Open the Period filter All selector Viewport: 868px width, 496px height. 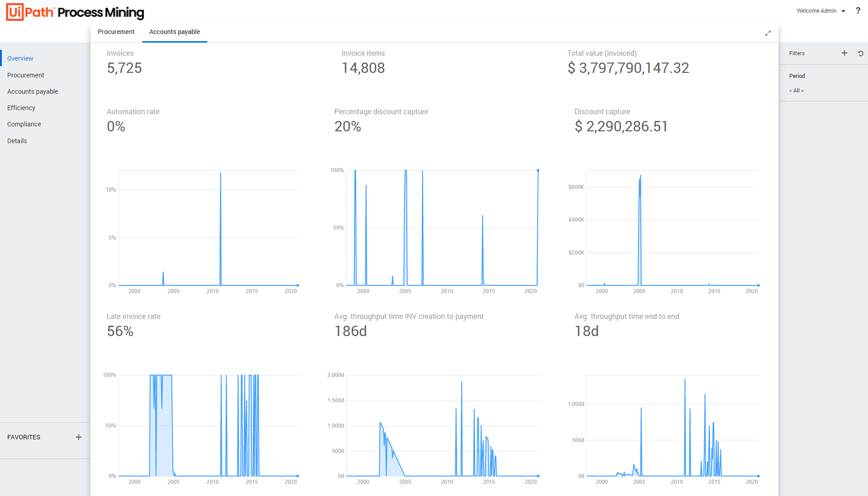tap(796, 91)
